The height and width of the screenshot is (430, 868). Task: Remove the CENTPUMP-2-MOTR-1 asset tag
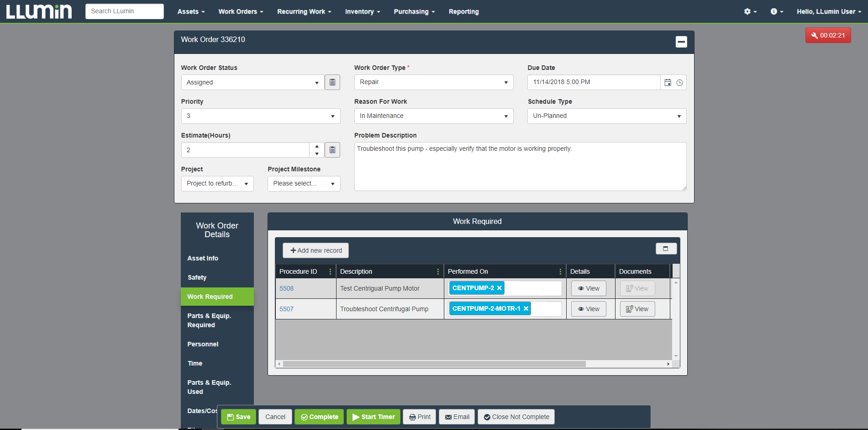pyautogui.click(x=526, y=308)
